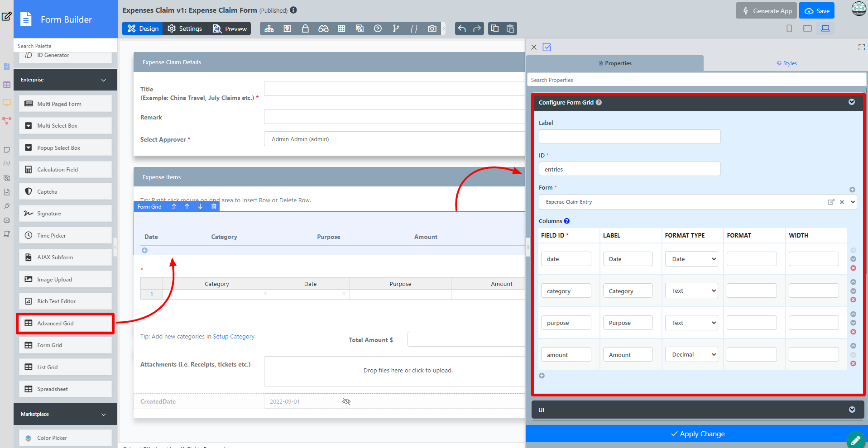Collapse the Enterprise palette section
The width and height of the screenshot is (868, 448).
point(104,80)
